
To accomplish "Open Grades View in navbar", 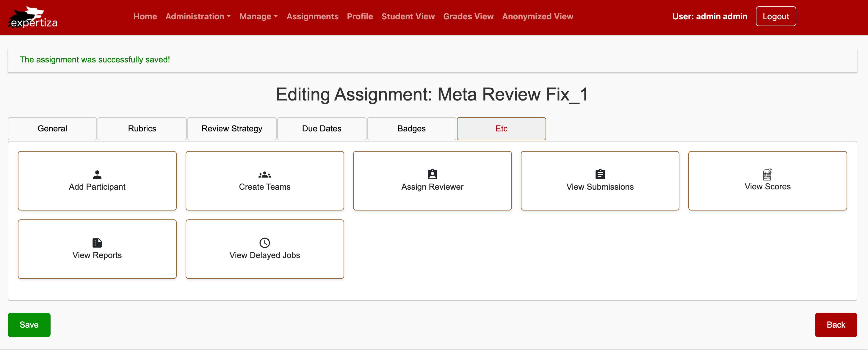I will 469,17.
